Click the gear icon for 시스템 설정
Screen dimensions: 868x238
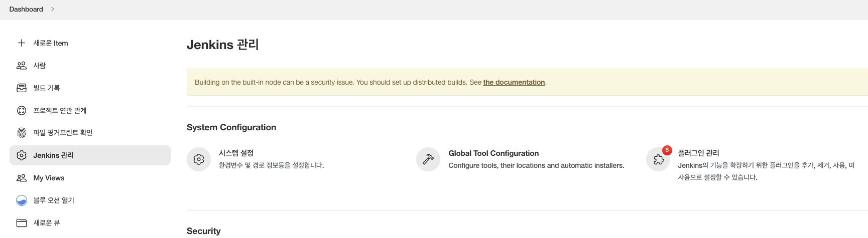pos(199,159)
